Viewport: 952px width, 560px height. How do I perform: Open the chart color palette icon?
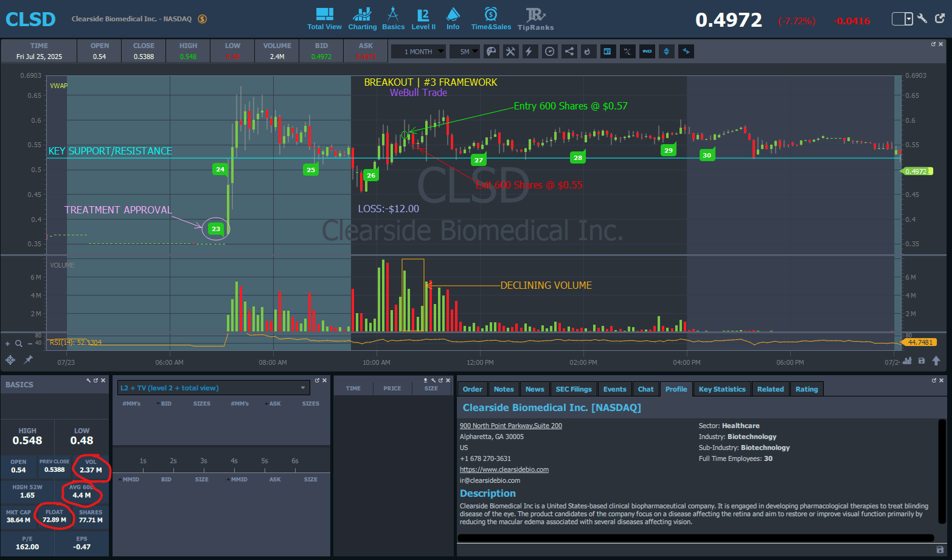pos(491,52)
